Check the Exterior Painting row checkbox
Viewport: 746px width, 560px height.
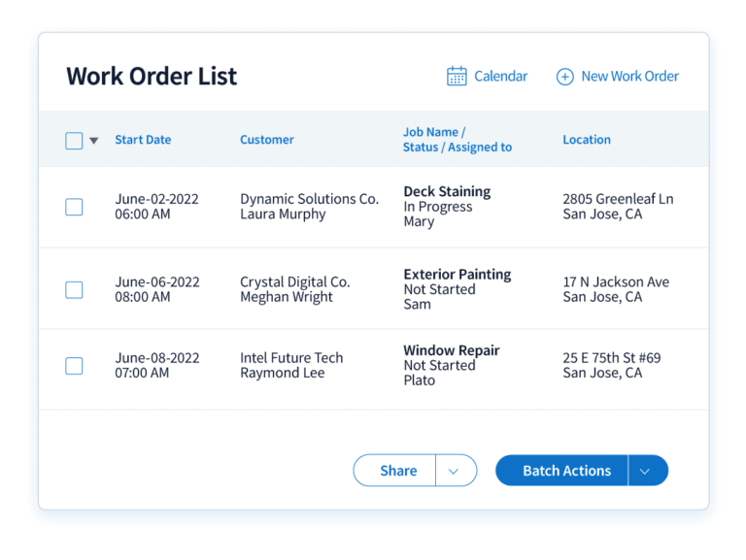(74, 290)
